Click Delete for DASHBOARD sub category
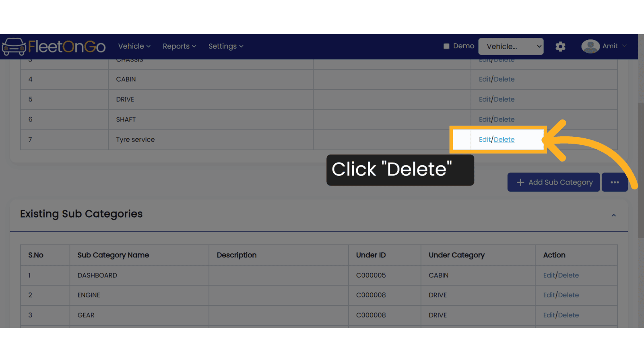644x362 pixels. [x=568, y=275]
